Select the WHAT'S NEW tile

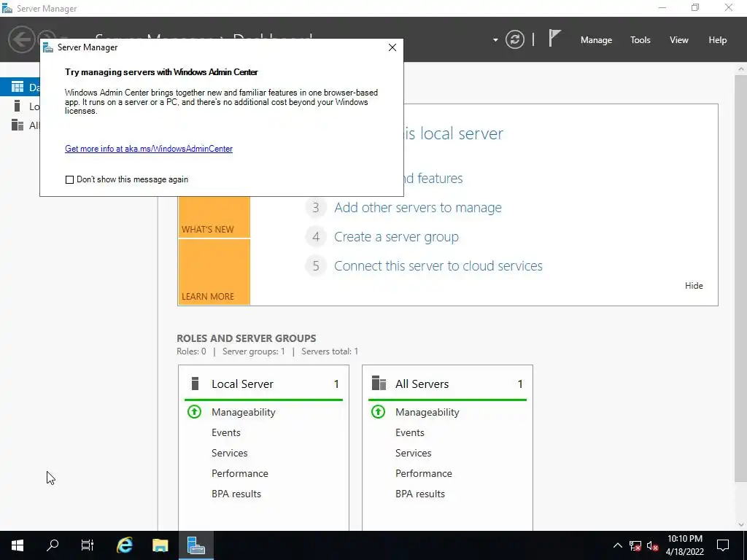tap(214, 217)
